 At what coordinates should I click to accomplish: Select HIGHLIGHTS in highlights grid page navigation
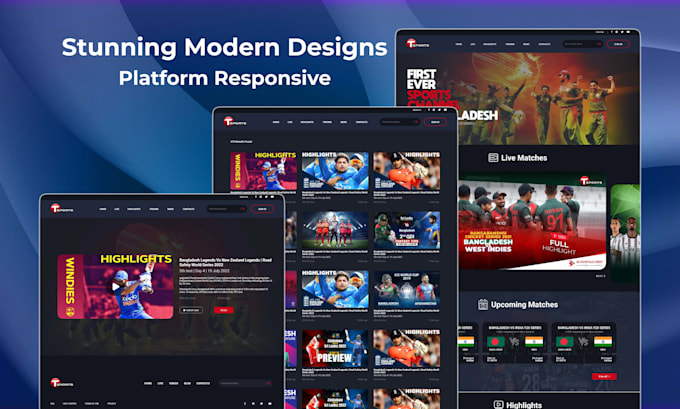point(307,122)
